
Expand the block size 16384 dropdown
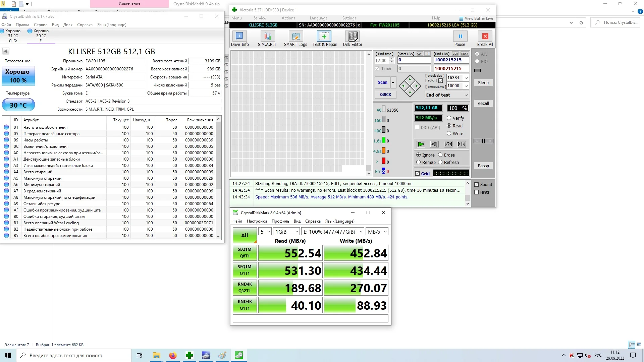pyautogui.click(x=466, y=78)
